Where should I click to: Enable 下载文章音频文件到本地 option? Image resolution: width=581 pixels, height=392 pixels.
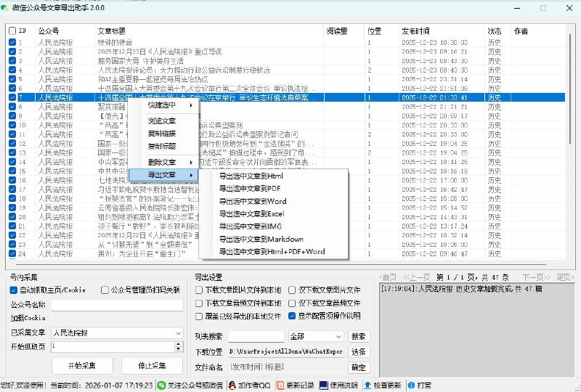(x=199, y=303)
